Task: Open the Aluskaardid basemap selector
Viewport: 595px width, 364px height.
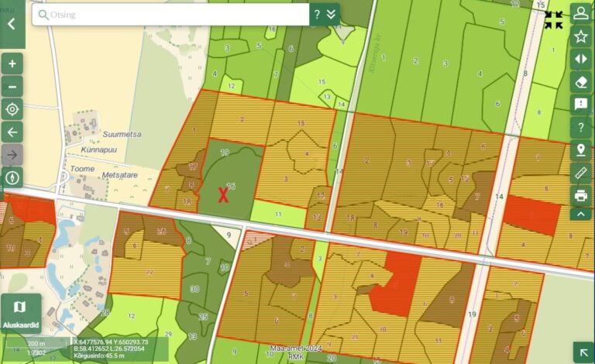Action: coord(20,313)
